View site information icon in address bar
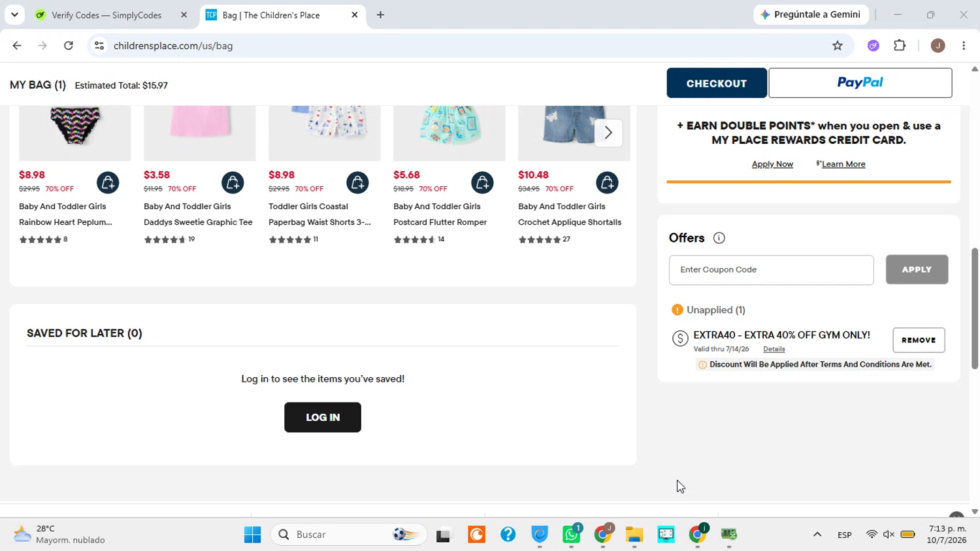This screenshot has height=551, width=980. [99, 46]
